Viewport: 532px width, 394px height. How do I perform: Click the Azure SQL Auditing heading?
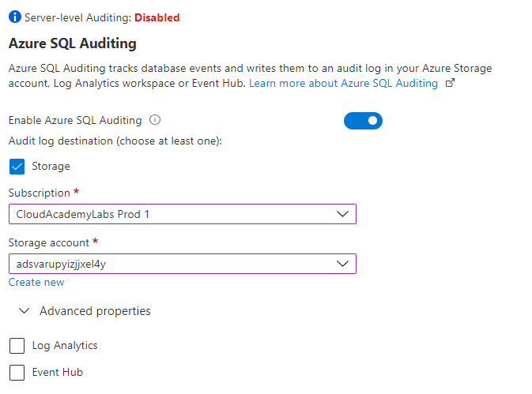(x=73, y=43)
